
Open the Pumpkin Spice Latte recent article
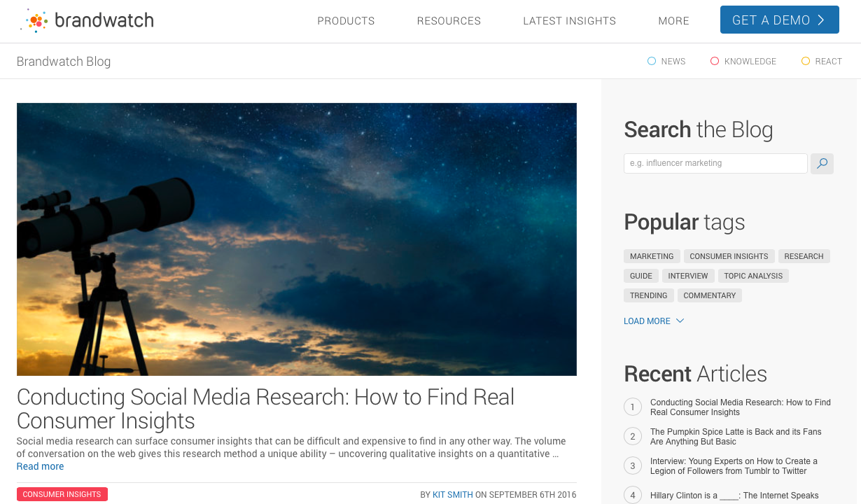[736, 437]
